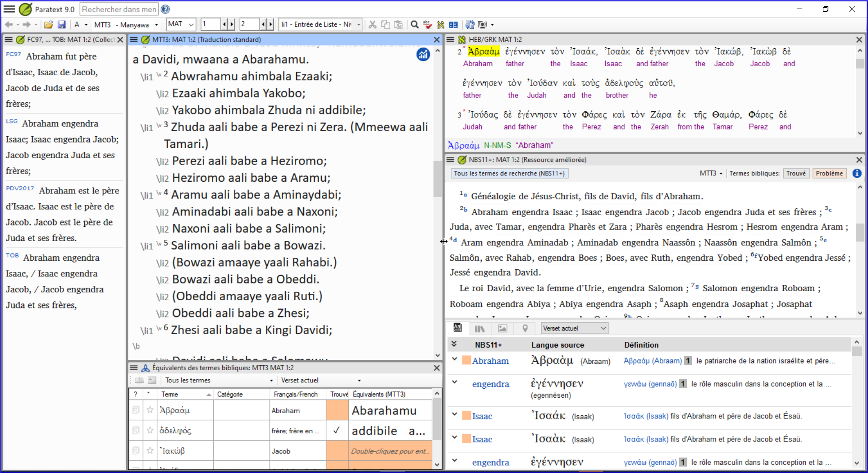Viewport: 868px width, 473px height.
Task: Click the Cut scissors icon
Action: (x=372, y=24)
